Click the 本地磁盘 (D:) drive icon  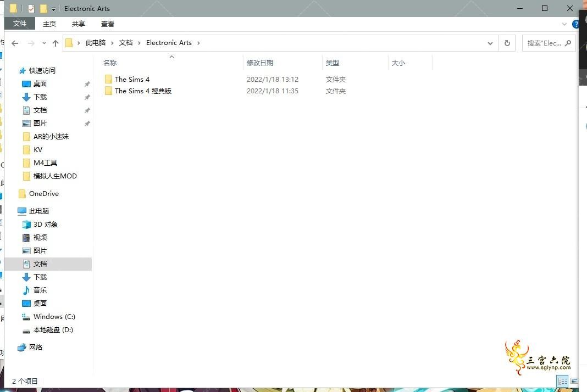click(x=26, y=331)
